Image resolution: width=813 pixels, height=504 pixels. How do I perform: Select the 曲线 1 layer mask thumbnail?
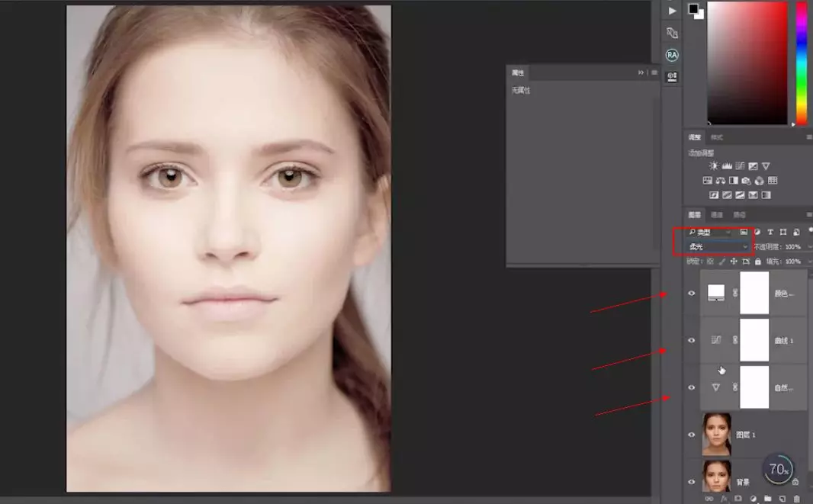coord(754,340)
